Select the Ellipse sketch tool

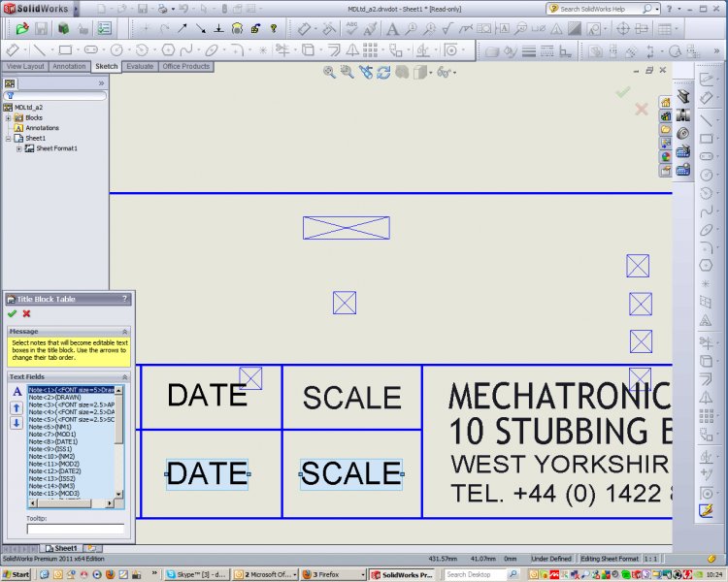tap(212, 49)
